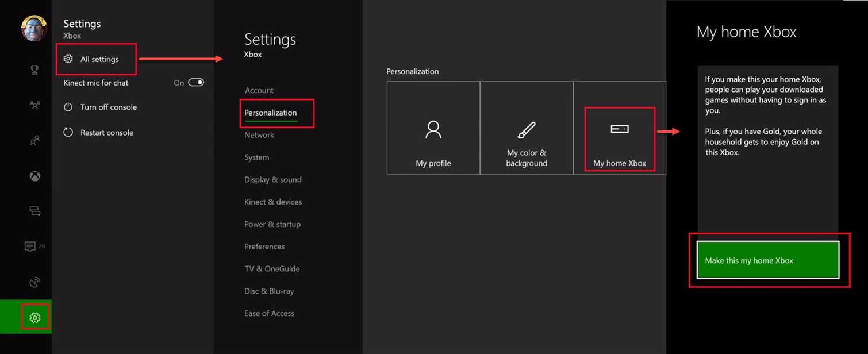The height and width of the screenshot is (354, 868).
Task: Click the restart icon beside Restart console
Action: (x=68, y=132)
